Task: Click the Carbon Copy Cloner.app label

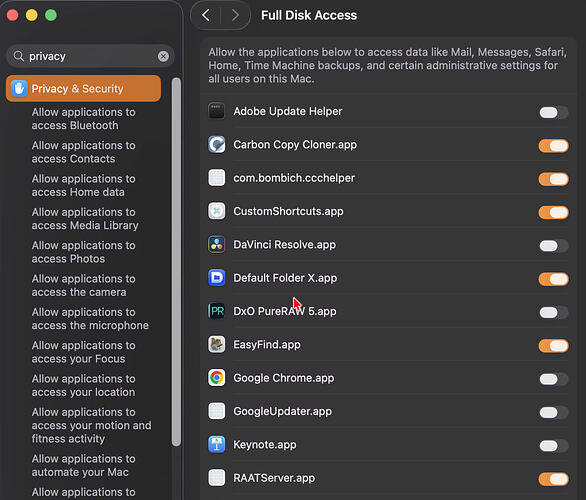Action: click(x=295, y=145)
